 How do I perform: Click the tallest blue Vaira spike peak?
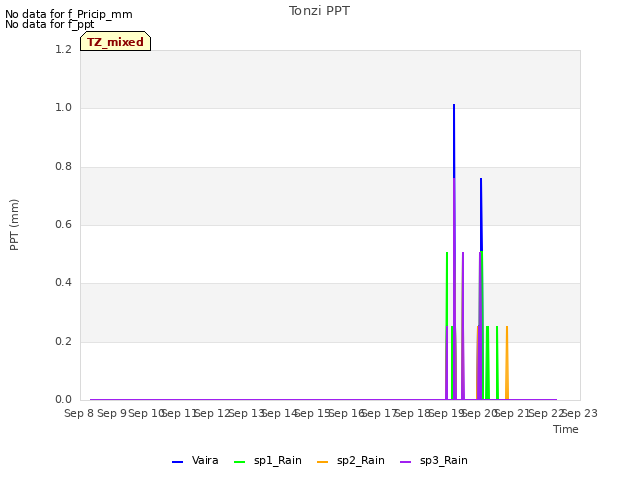(454, 105)
